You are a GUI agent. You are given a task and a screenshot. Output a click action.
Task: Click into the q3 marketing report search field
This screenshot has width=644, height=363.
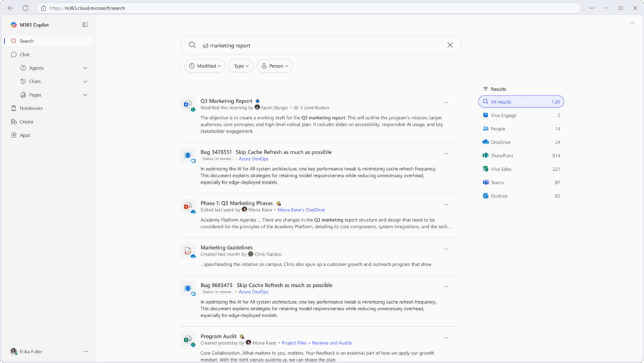click(320, 45)
